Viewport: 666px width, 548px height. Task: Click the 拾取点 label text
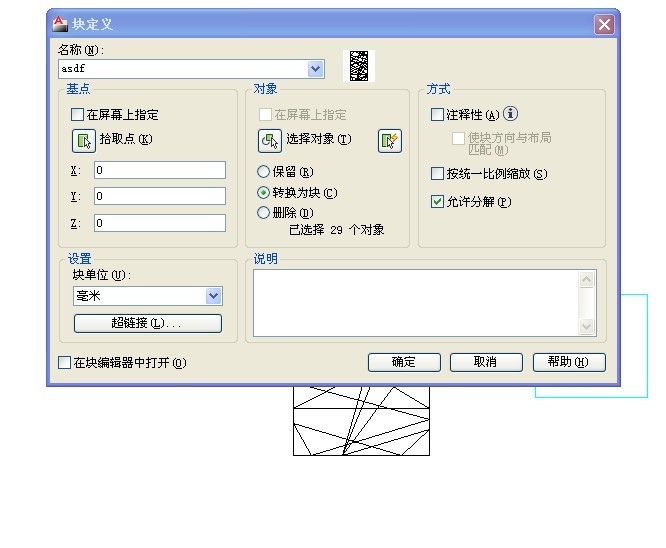pos(126,139)
